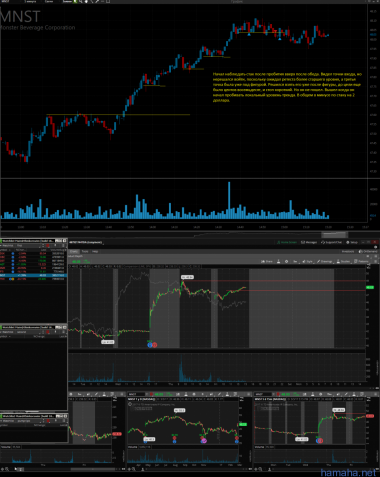The width and height of the screenshot is (380, 477).
Task: Open chart settings gear icon
Action: [x=286, y=261]
